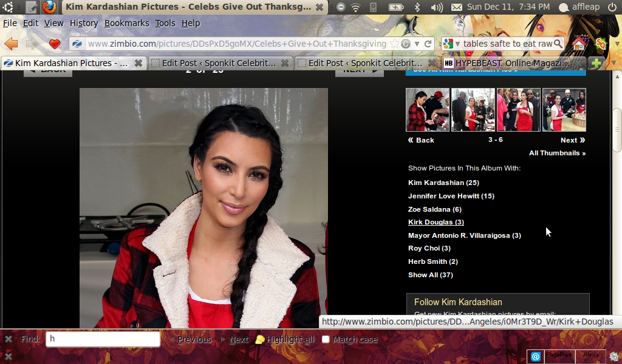Close the bottom addon bar with its X
Image resolution: width=622 pixels, height=364 pixels.
pyautogui.click(x=8, y=357)
